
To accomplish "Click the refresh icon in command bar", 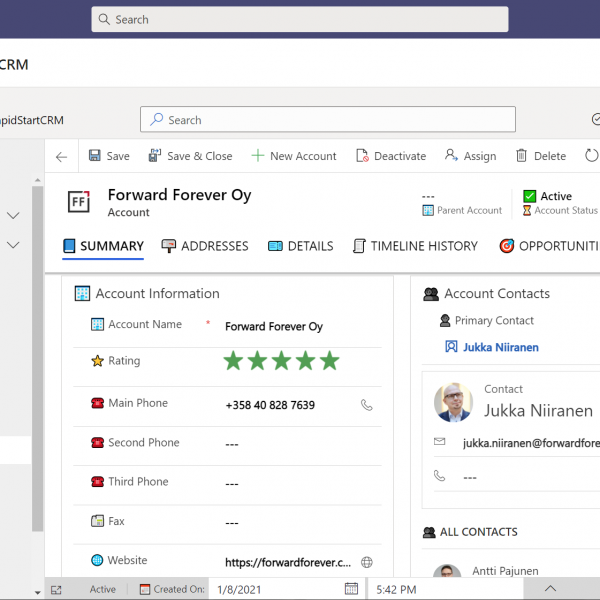I will pyautogui.click(x=591, y=156).
